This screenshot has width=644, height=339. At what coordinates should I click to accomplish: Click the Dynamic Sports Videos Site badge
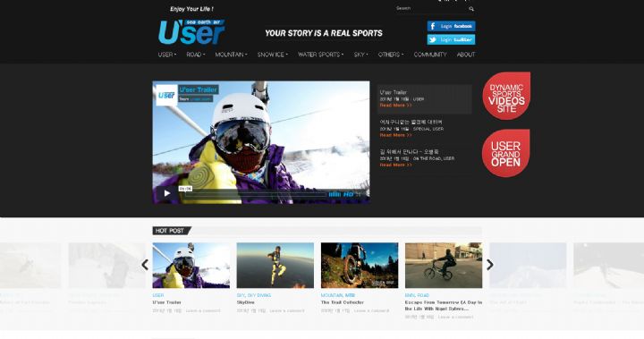(506, 96)
